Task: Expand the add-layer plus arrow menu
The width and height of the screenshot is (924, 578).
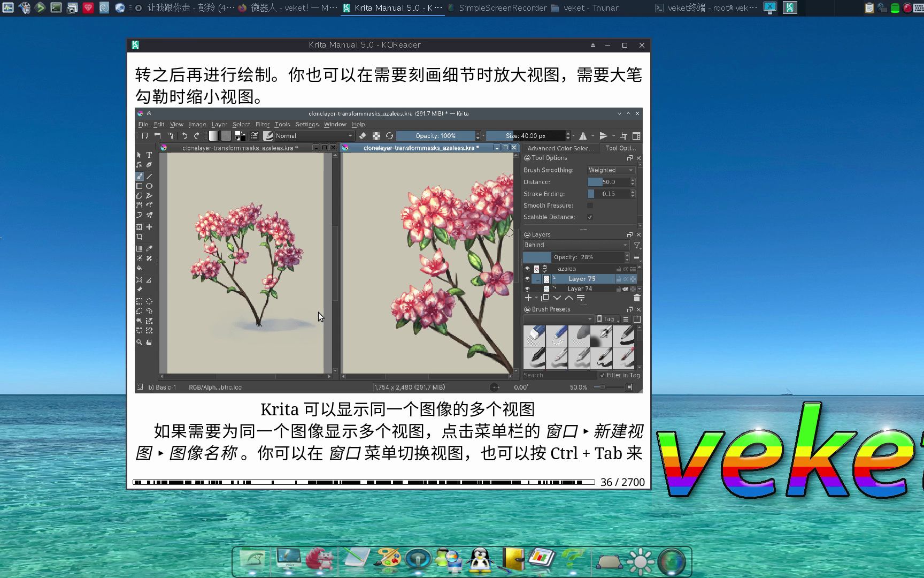Action: pos(536,298)
